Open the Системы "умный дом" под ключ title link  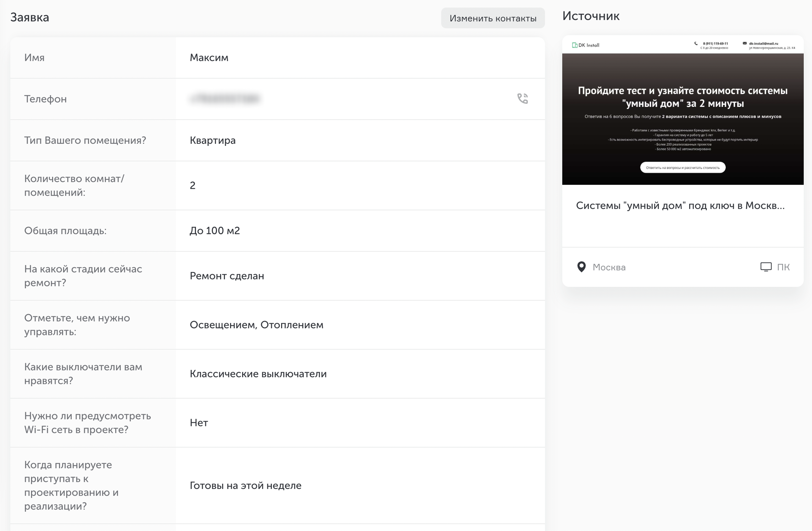[680, 206]
